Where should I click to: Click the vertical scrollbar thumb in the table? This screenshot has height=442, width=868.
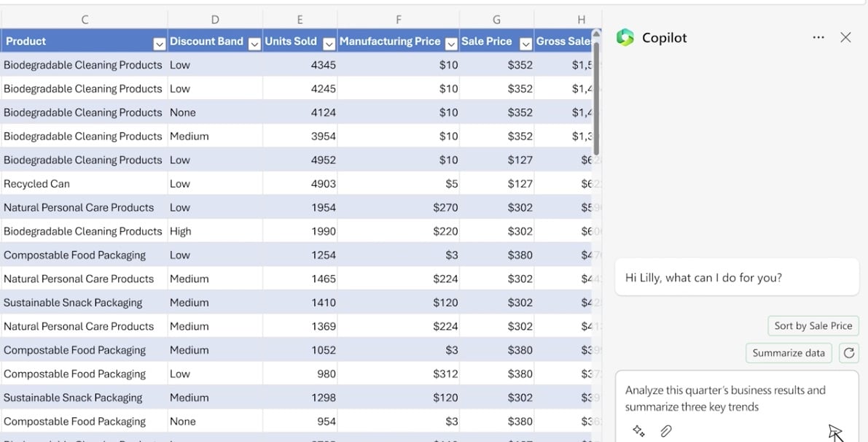coord(596,95)
